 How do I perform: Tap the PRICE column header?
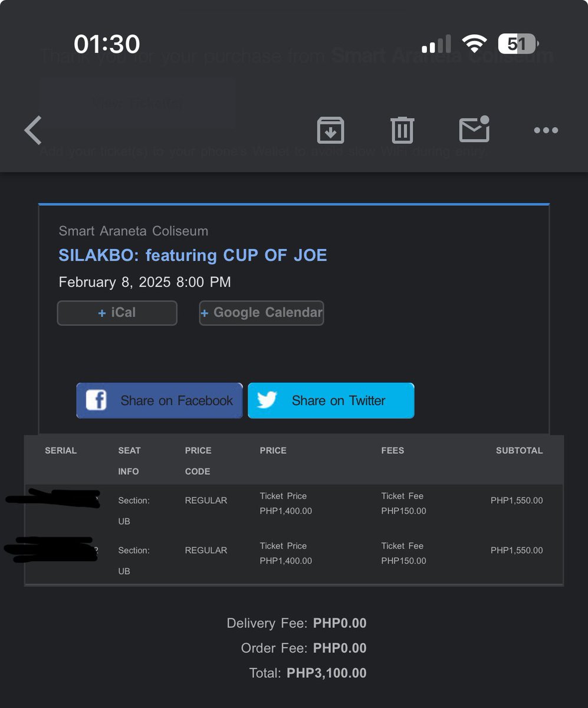273,450
